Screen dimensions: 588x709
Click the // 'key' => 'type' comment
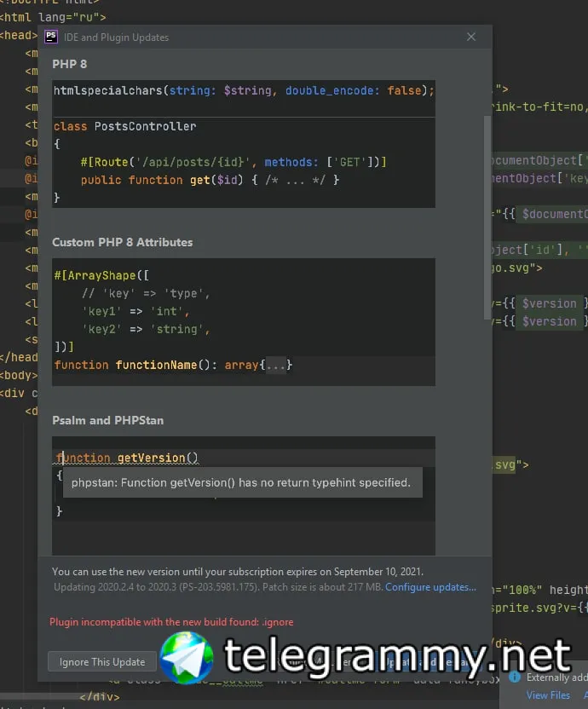coord(146,293)
